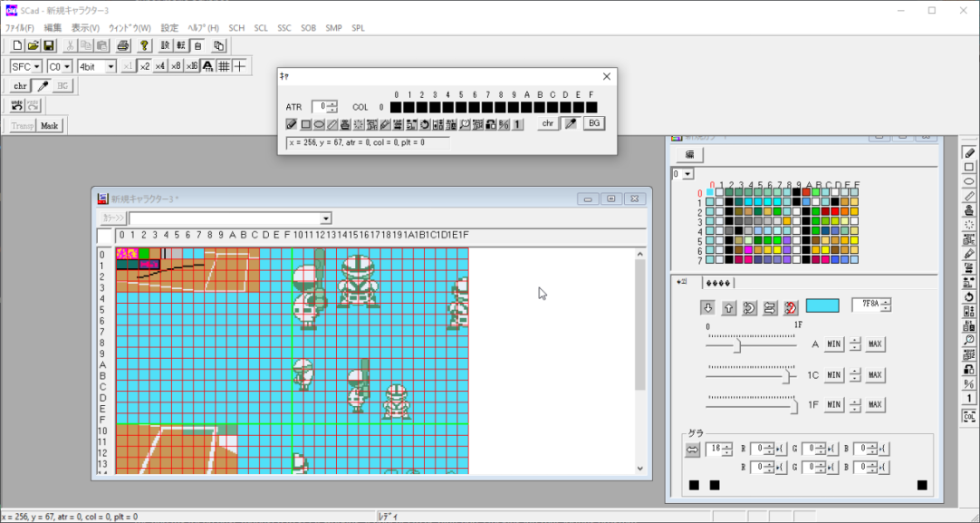Select ellipse tool in the floating tool palette
The width and height of the screenshot is (980, 523).
pos(319,124)
